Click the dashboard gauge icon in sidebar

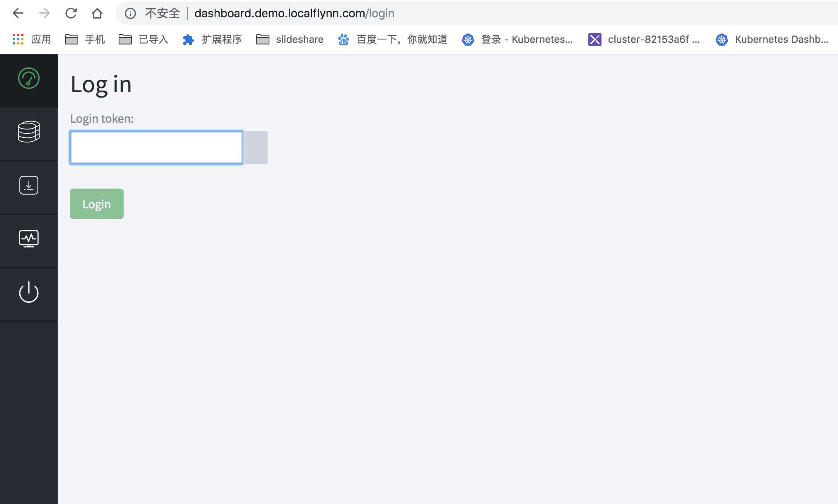click(x=29, y=78)
